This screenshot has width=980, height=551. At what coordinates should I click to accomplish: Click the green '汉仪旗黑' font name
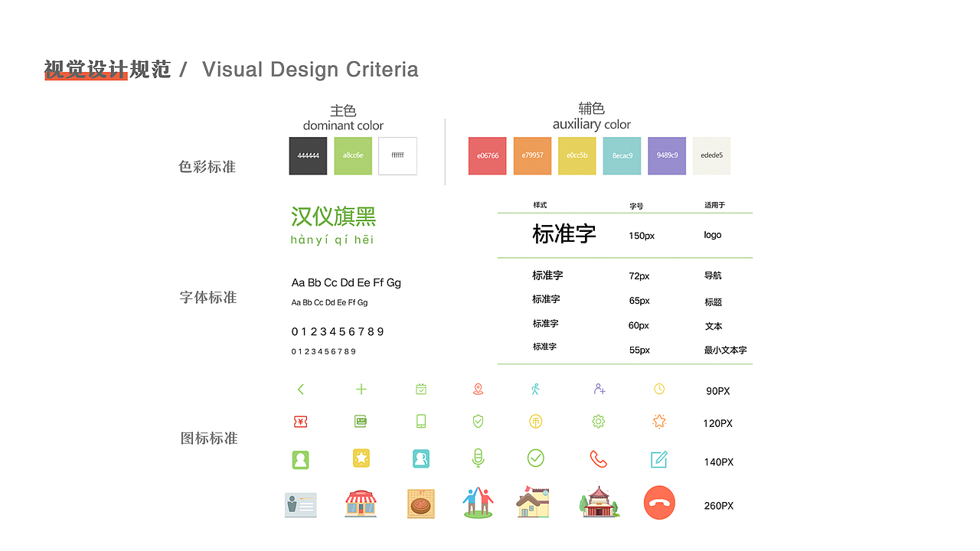coord(334,217)
